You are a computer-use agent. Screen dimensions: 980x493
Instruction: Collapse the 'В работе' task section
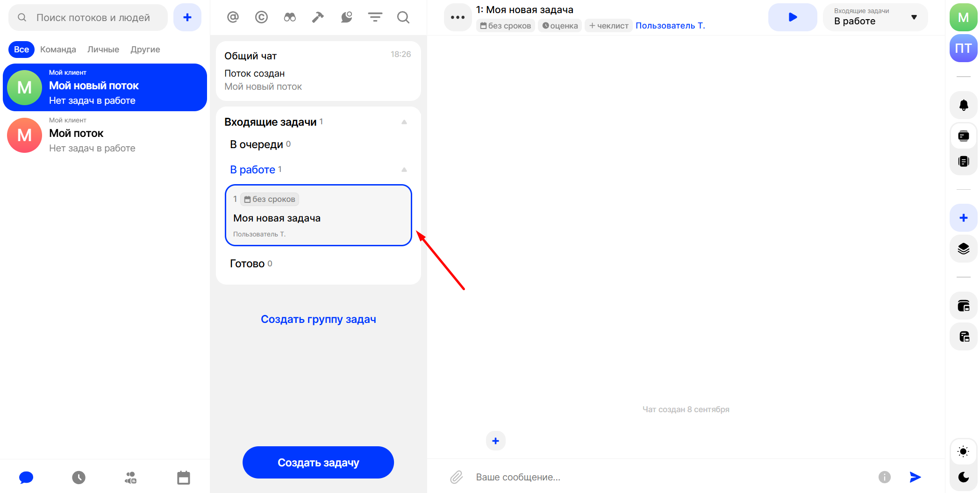(x=404, y=170)
